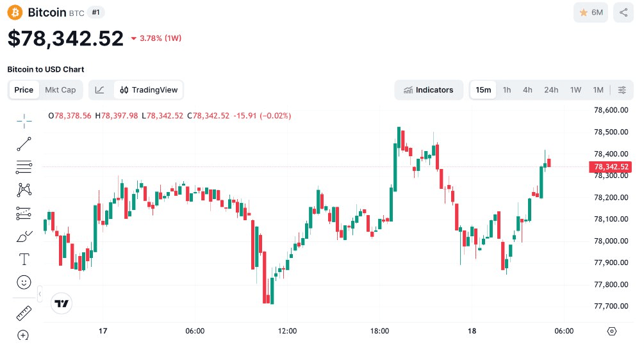Select the 1h time interval
This screenshot has height=354, width=644.
[x=507, y=90]
